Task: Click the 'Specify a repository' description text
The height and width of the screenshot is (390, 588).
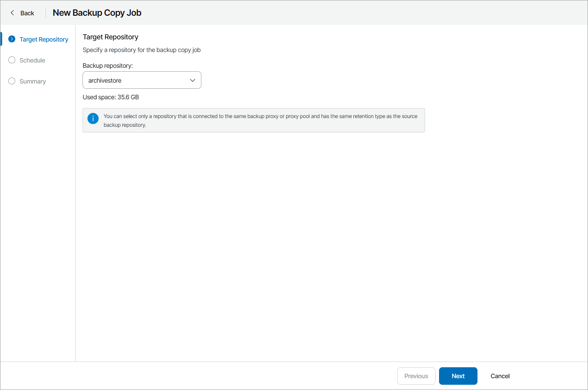Action: 142,50
